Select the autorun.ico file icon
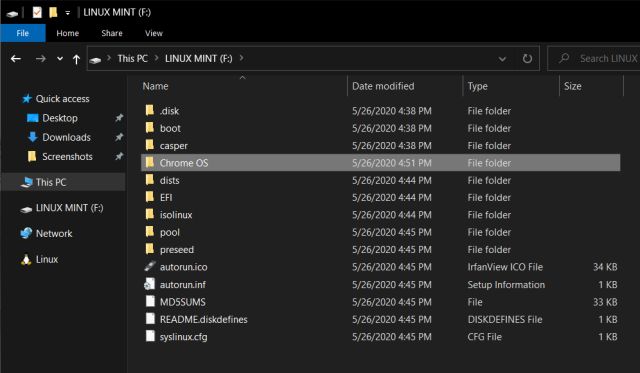The width and height of the screenshot is (640, 373). [x=150, y=266]
